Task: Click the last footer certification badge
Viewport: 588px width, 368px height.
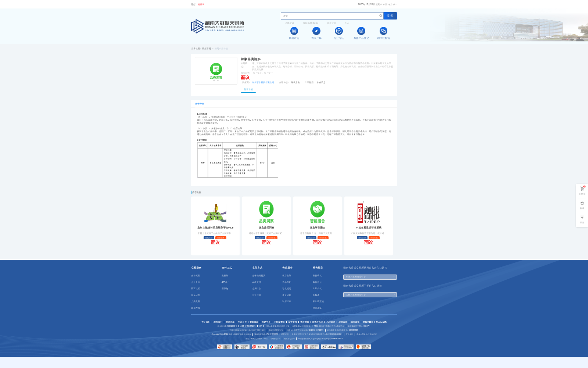Action: (363, 347)
